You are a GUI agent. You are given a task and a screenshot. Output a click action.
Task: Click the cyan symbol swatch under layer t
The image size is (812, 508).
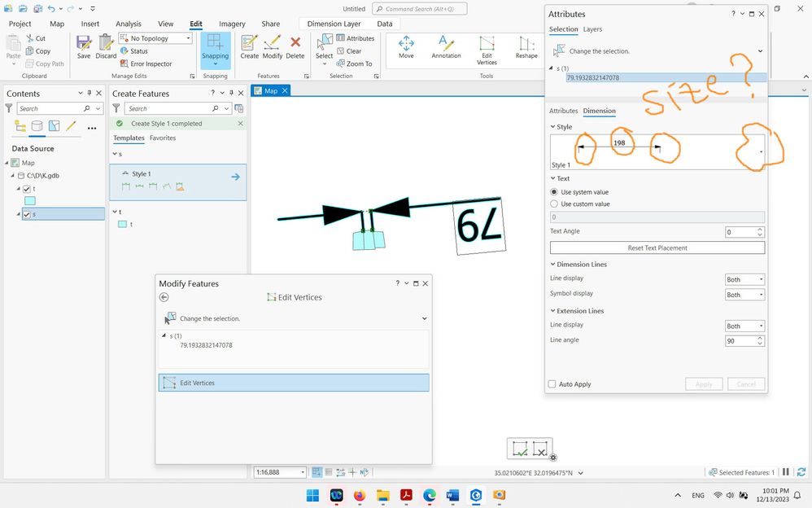click(x=30, y=201)
